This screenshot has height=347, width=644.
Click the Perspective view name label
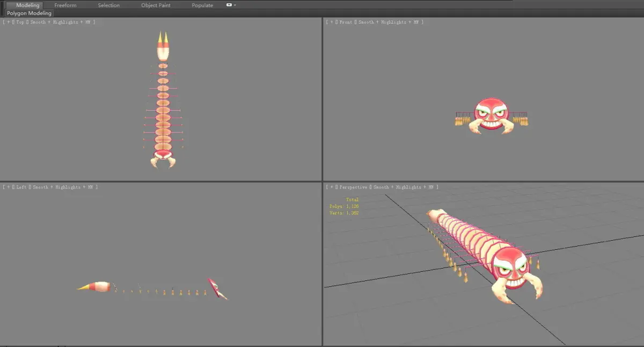click(353, 187)
